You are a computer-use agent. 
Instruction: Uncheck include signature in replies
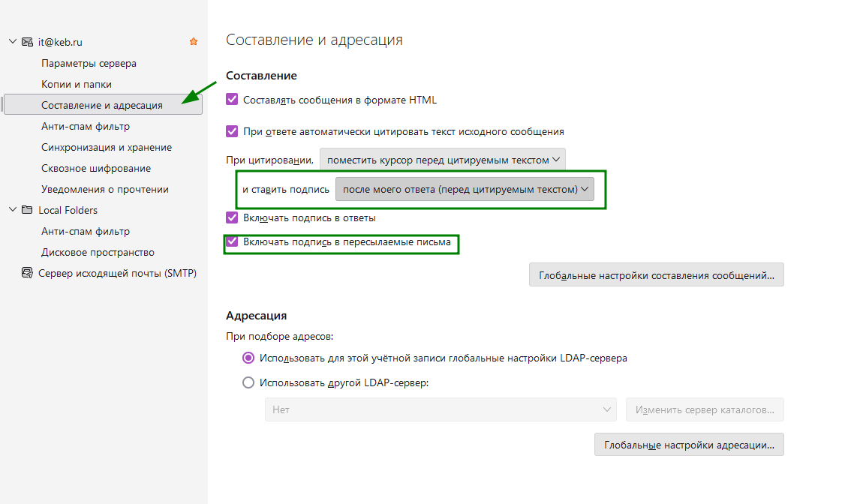pyautogui.click(x=232, y=218)
